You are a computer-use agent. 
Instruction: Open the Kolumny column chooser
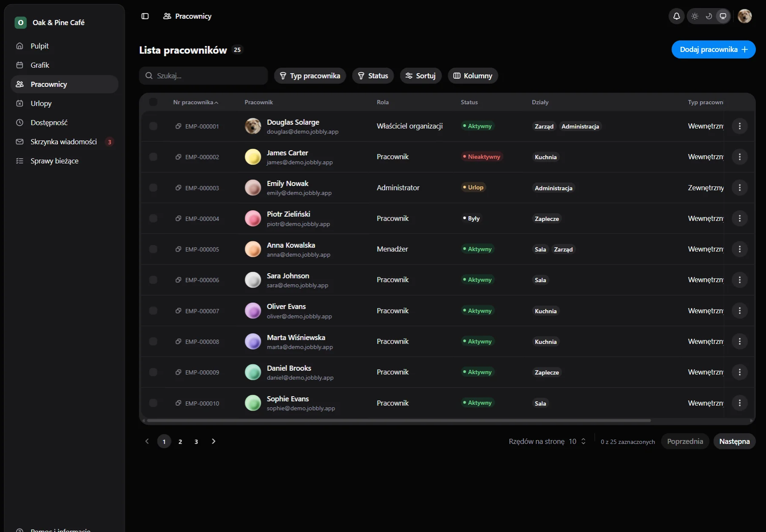tap(473, 76)
